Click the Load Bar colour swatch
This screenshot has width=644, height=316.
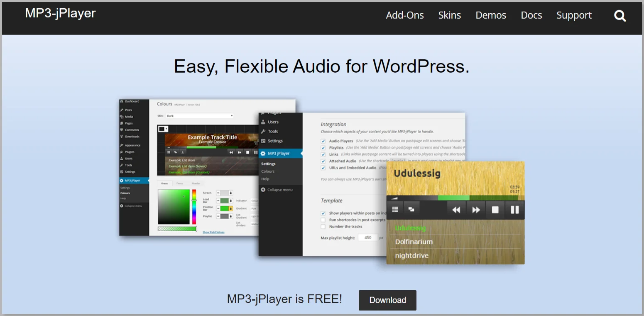point(225,201)
